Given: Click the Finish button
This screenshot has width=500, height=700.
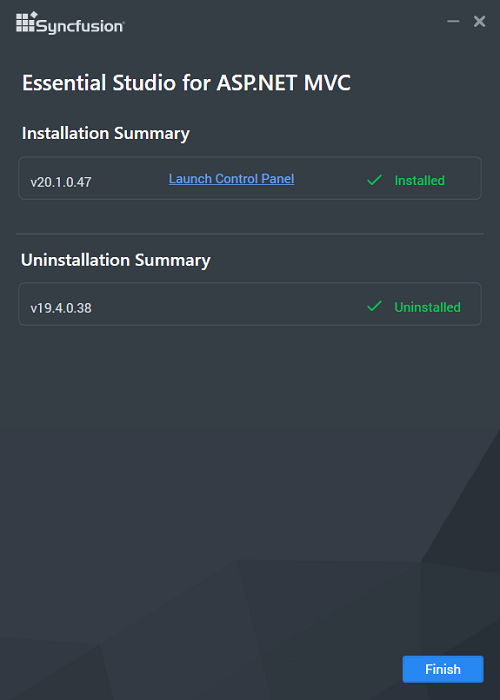Looking at the screenshot, I should tap(443, 669).
